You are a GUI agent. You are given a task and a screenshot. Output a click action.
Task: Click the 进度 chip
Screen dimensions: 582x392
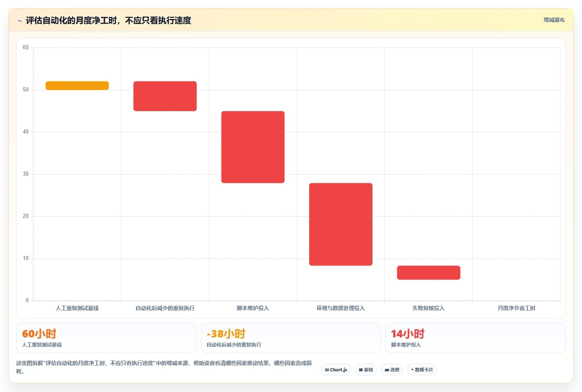(x=392, y=370)
